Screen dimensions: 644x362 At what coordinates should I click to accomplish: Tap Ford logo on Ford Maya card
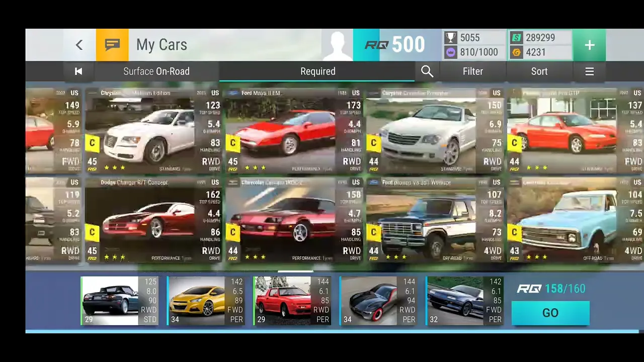[233, 93]
